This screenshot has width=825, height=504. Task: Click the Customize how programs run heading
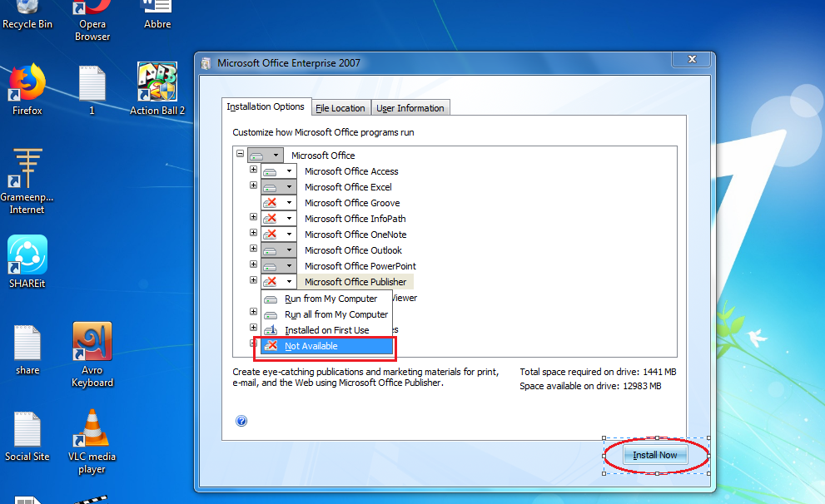pos(323,132)
